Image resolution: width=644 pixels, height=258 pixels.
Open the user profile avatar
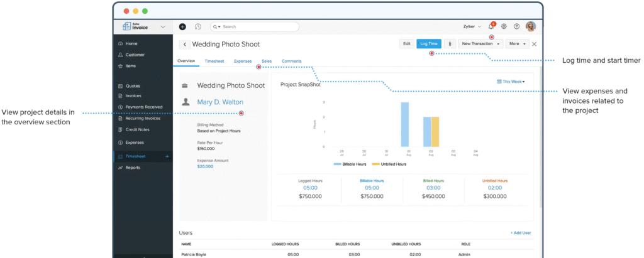point(531,26)
